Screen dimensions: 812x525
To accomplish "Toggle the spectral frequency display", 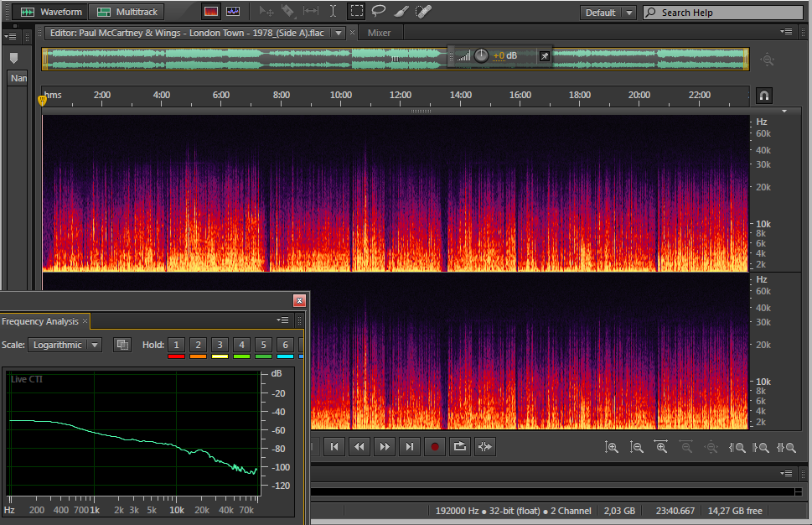I will point(211,12).
